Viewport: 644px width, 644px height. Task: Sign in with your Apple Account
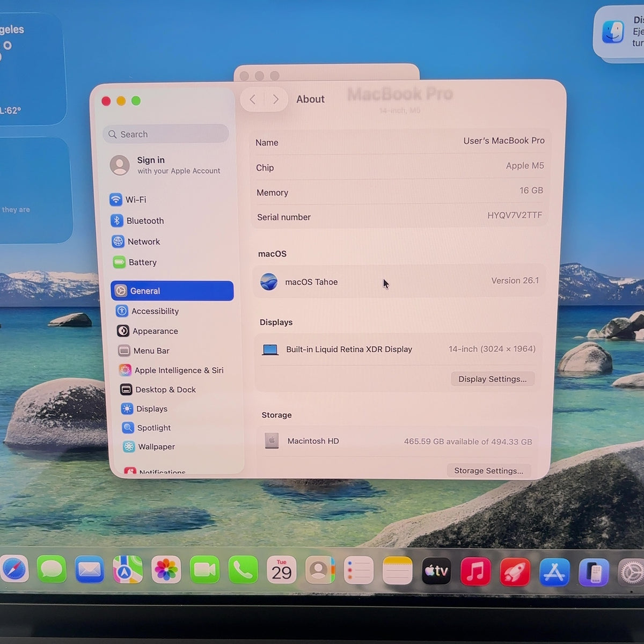point(166,165)
